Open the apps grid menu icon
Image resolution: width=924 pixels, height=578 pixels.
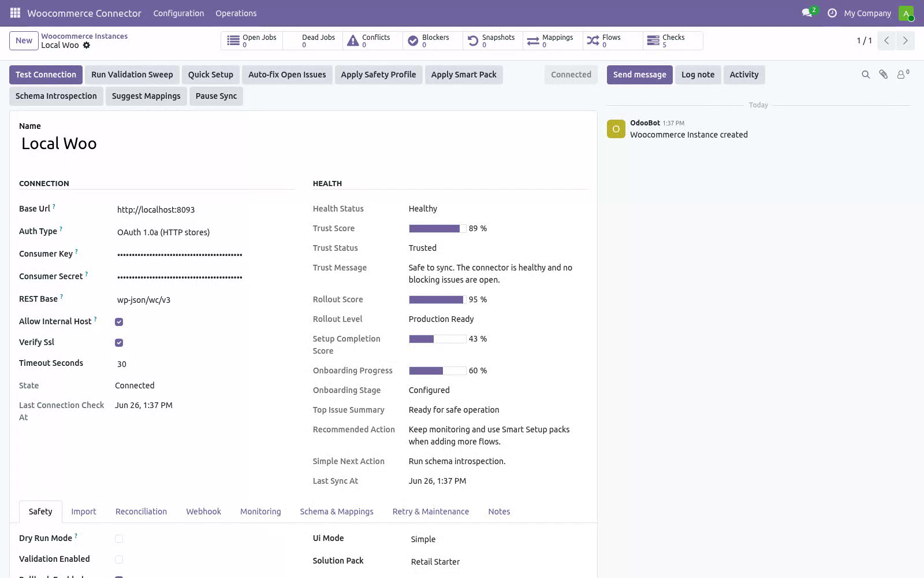coord(15,13)
